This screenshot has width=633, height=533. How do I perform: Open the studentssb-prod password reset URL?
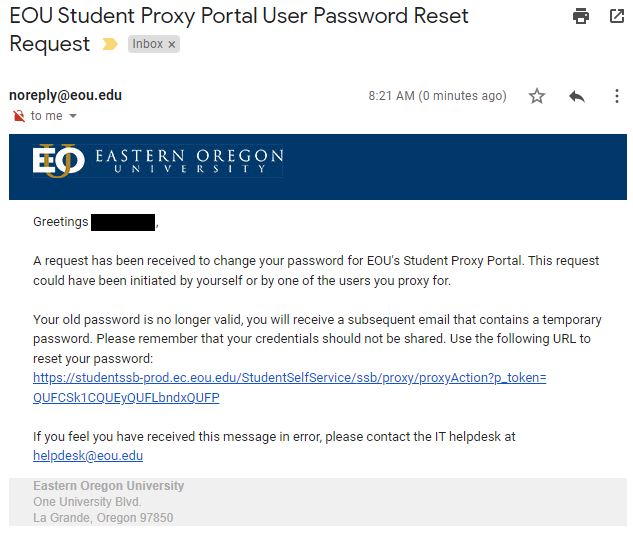(x=289, y=378)
